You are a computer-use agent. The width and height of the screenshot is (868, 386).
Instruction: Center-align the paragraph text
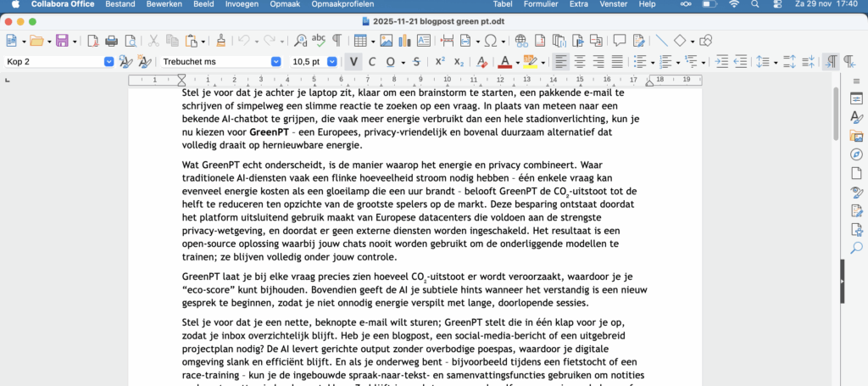click(x=581, y=62)
